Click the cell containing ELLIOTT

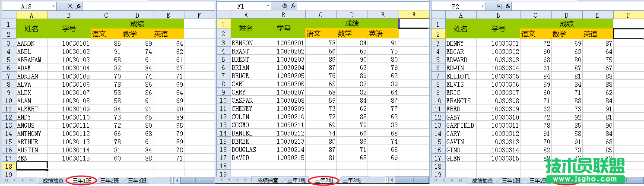461,76
